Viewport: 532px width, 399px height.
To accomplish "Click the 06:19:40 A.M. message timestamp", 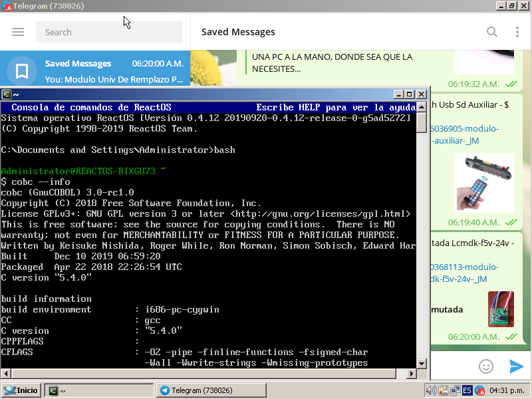I will click(x=473, y=223).
